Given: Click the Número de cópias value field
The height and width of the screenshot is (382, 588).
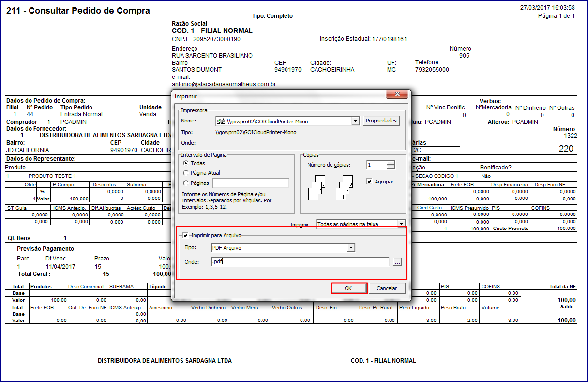Looking at the screenshot, I should [x=377, y=165].
